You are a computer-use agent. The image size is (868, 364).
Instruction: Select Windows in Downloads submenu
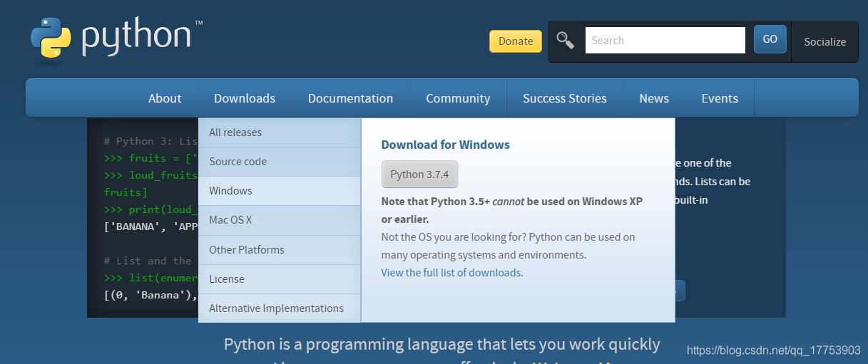click(x=280, y=191)
